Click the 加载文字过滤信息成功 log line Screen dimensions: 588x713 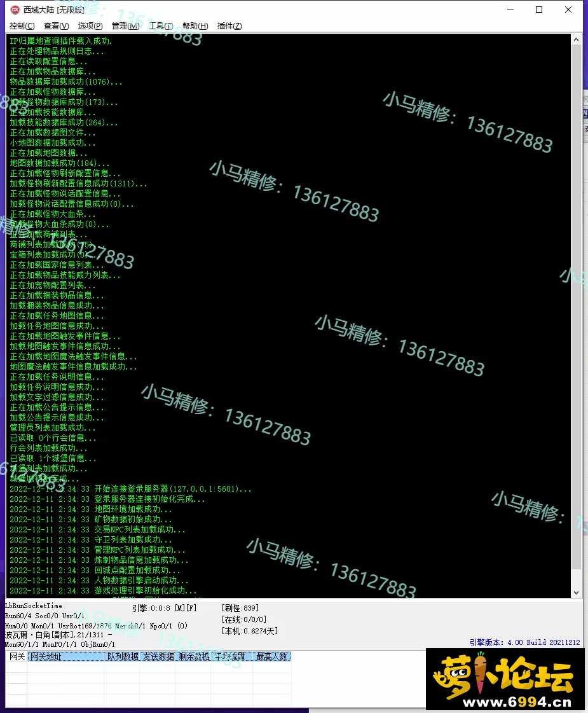tap(57, 397)
